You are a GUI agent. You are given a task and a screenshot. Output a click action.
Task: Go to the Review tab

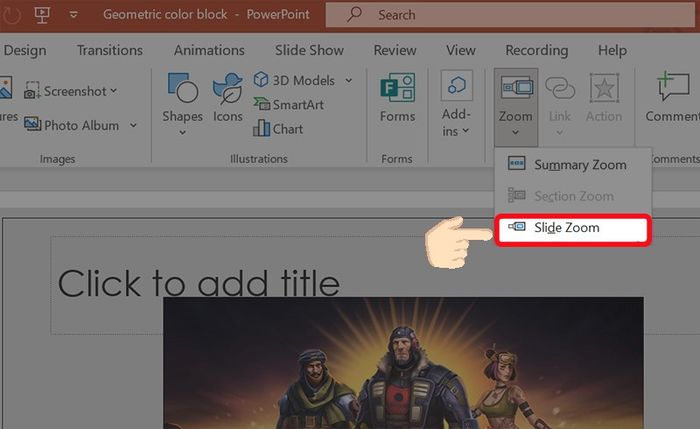point(395,50)
